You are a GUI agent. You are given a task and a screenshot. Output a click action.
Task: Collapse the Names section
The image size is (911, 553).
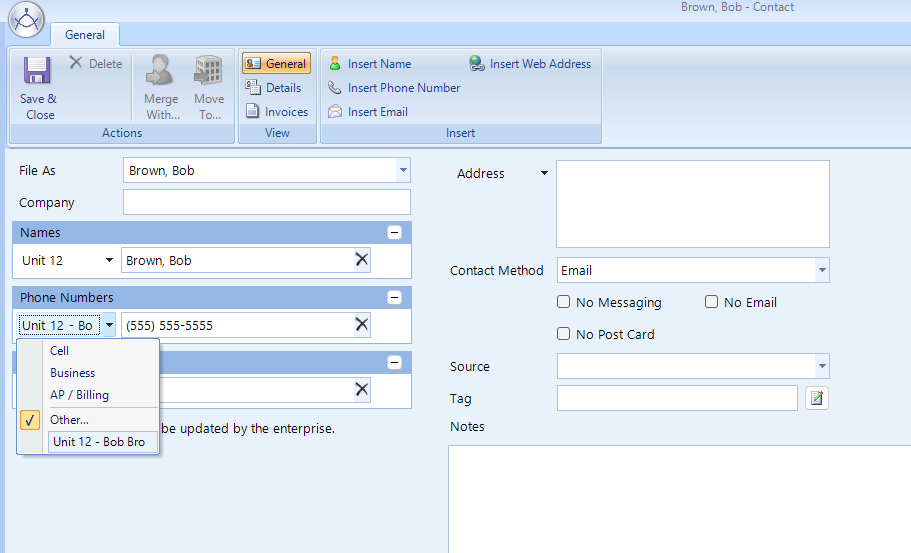pos(394,233)
